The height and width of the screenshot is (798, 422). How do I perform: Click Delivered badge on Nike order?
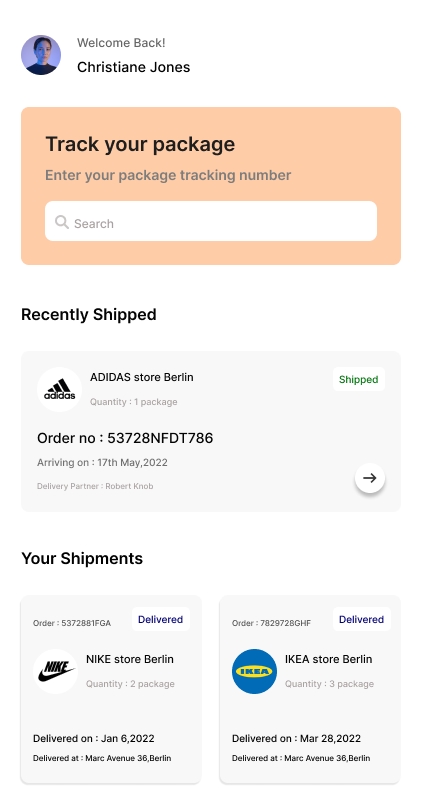(x=161, y=619)
